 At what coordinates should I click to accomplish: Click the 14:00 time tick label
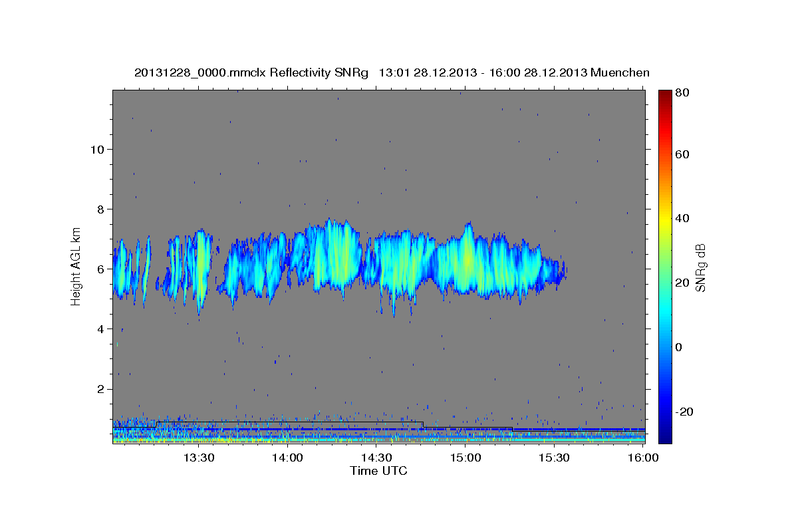tap(287, 458)
